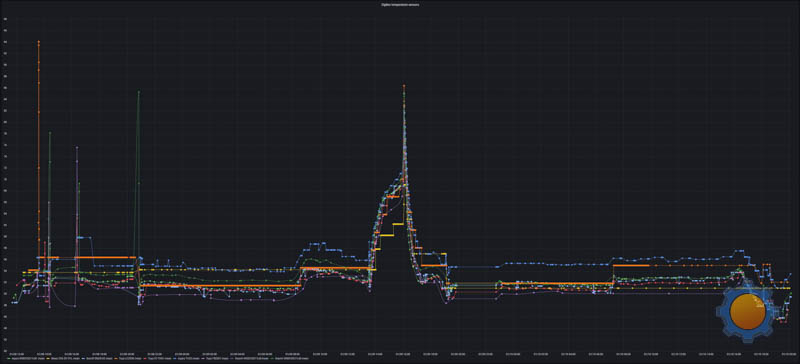Viewport: 800px width, 364px height.
Task: Toggle the red series in the legend
Action: [157, 358]
